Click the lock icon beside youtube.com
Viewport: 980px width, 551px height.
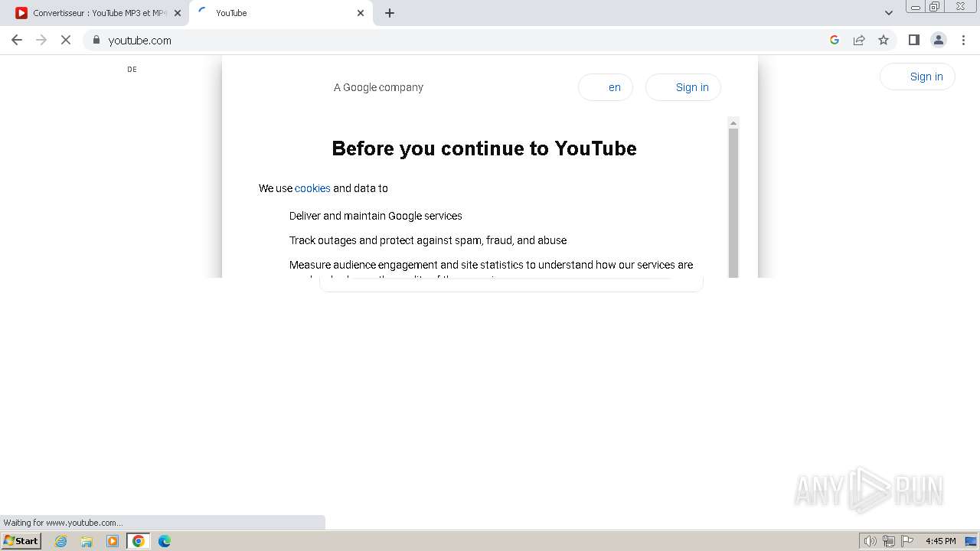pyautogui.click(x=96, y=40)
